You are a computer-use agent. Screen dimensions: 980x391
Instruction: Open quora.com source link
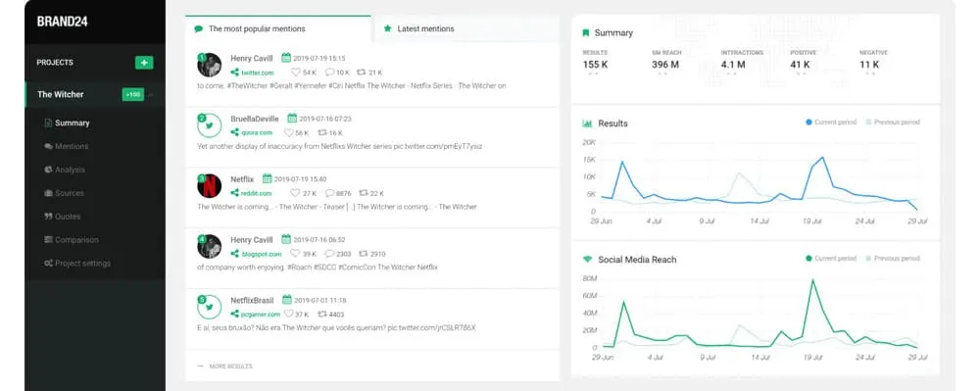click(x=257, y=133)
